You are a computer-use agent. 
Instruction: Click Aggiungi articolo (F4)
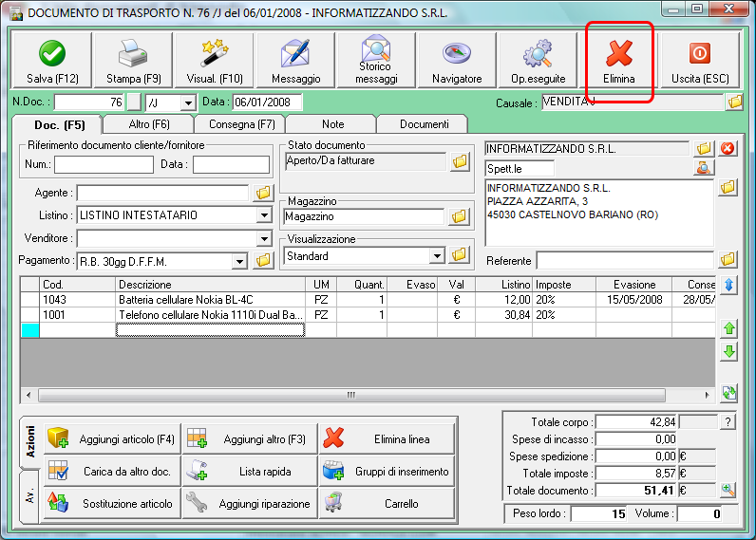point(112,438)
